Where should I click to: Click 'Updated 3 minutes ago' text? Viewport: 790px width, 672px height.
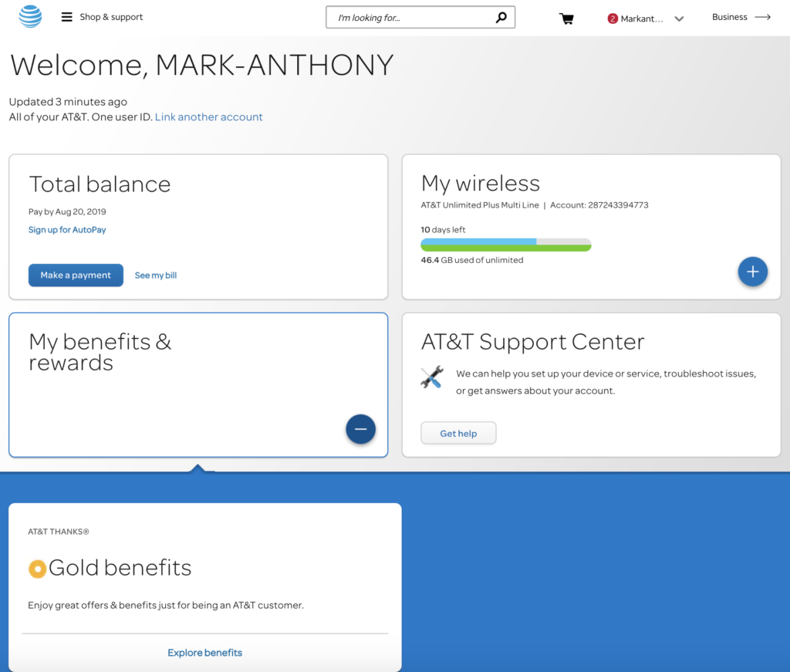coord(68,102)
